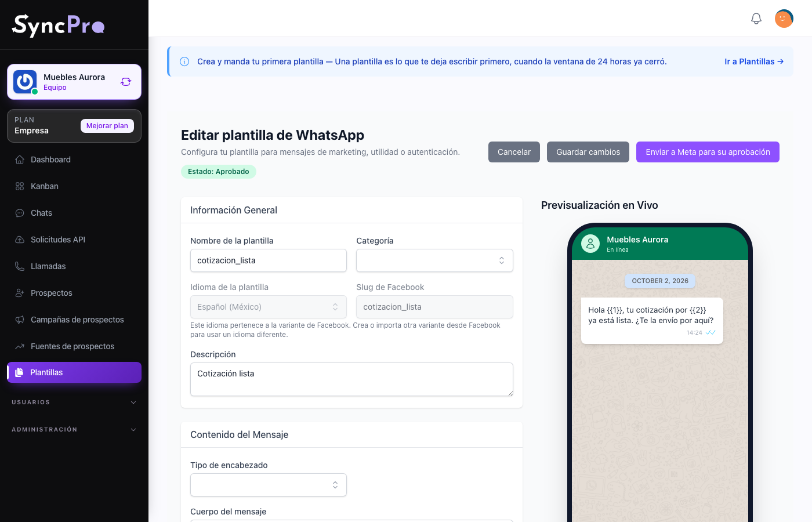Open Chats from the sidebar
The image size is (812, 522).
[74, 213]
